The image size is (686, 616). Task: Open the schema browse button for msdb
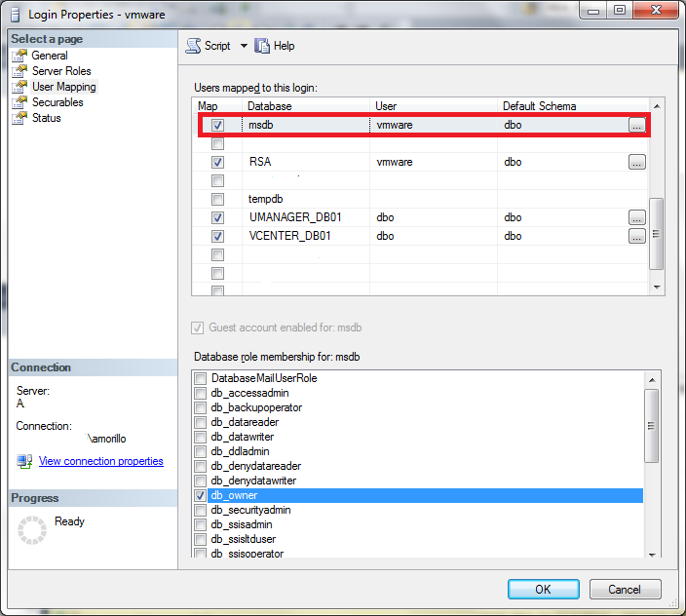[636, 125]
